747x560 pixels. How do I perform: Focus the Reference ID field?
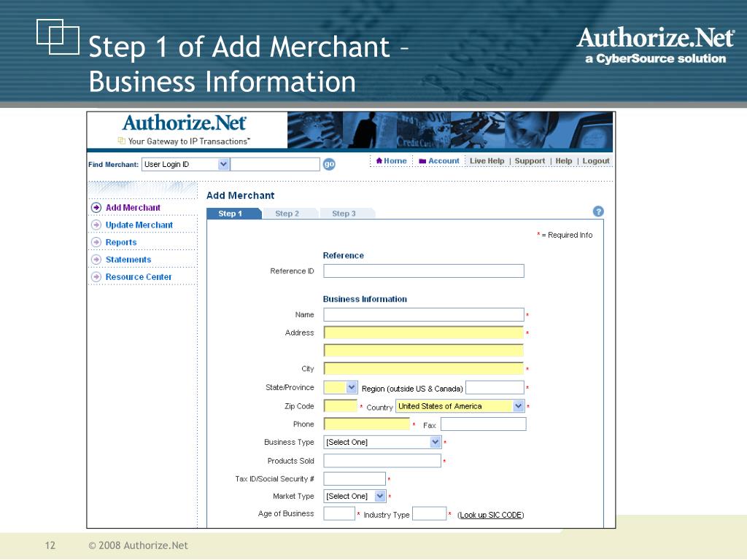click(x=424, y=271)
